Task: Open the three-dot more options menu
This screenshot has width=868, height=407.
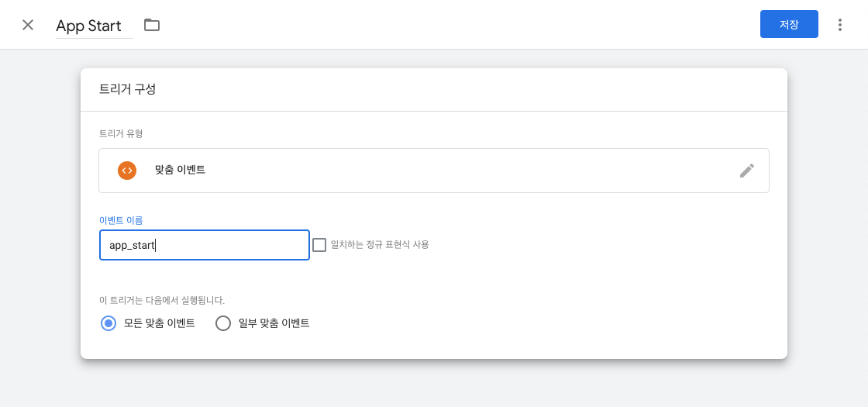Action: 839,25
